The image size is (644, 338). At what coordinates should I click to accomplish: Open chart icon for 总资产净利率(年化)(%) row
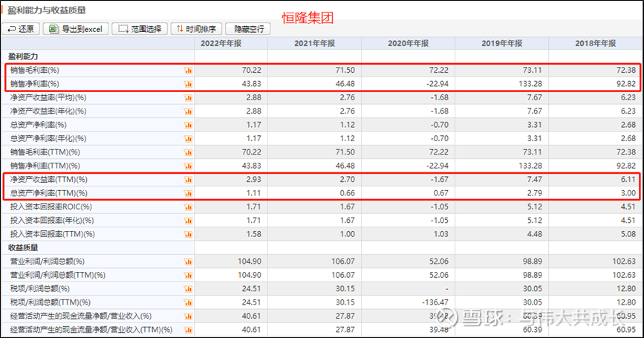(x=188, y=139)
